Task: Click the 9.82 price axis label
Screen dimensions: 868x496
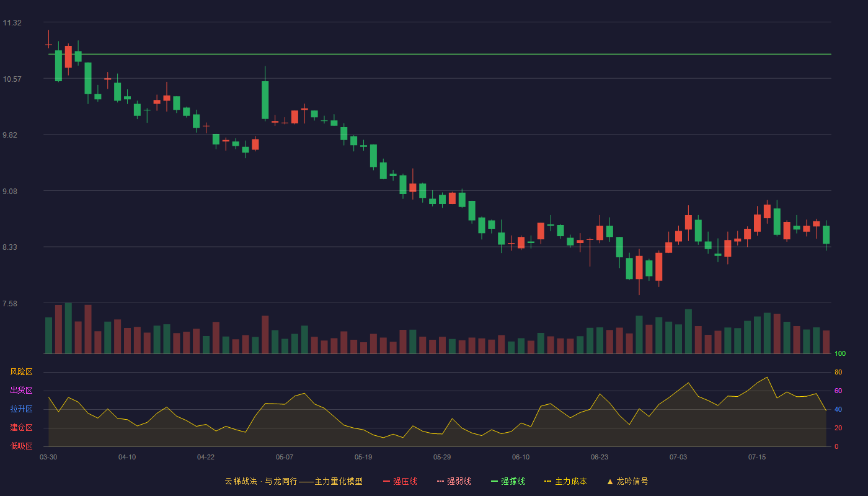Action: pyautogui.click(x=10, y=135)
